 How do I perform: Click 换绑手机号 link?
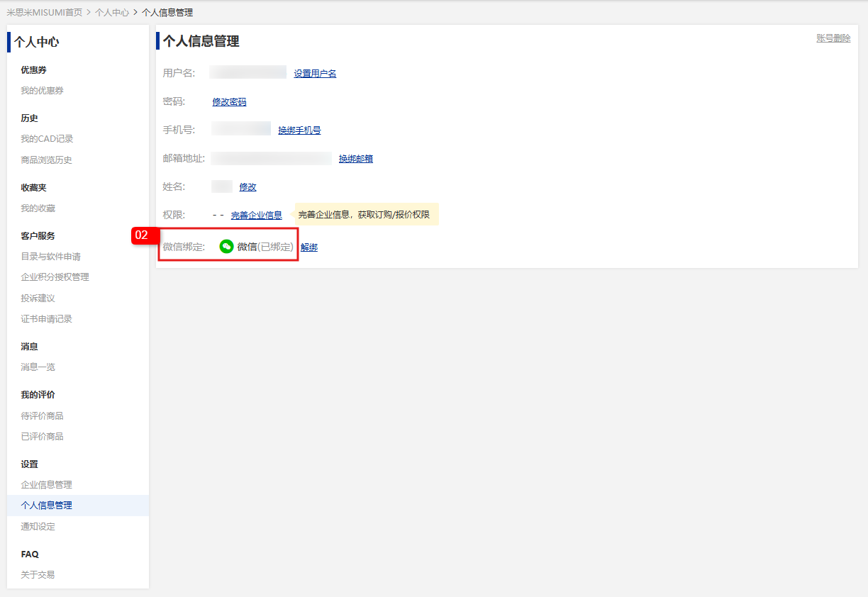[x=299, y=130]
